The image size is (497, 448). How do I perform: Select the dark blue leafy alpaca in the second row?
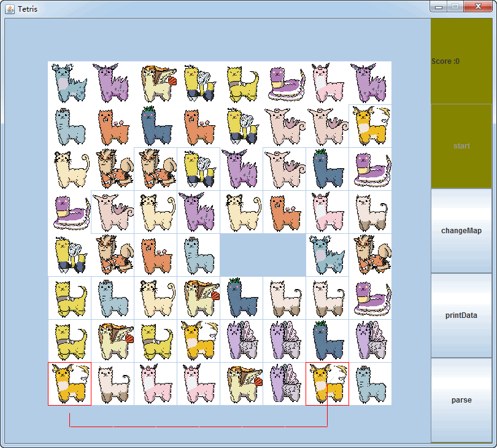[155, 126]
